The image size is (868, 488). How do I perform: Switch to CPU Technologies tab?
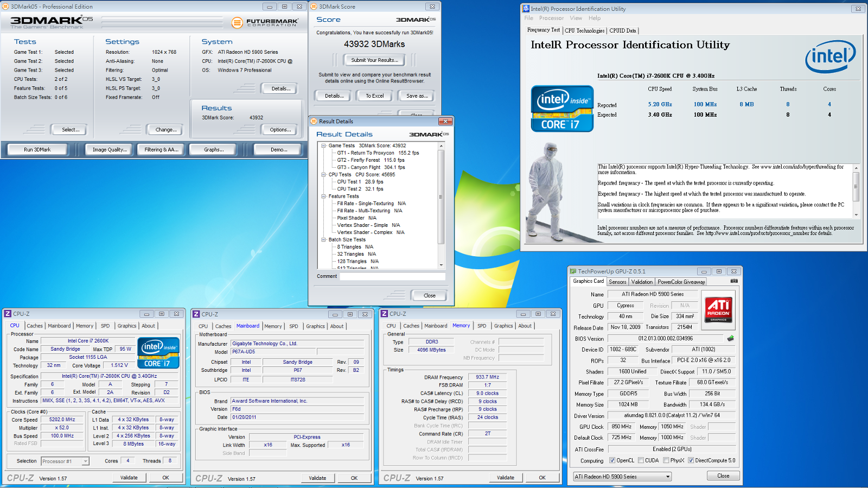pyautogui.click(x=584, y=30)
